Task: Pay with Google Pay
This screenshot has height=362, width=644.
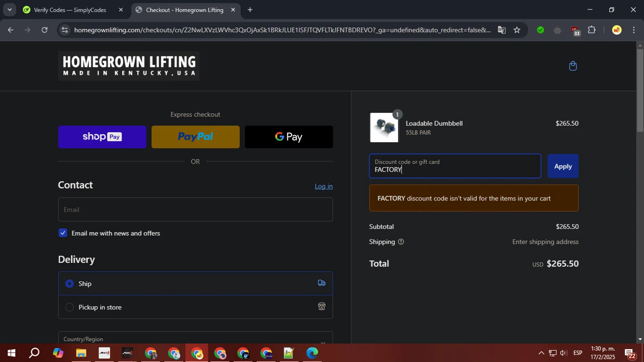Action: pos(289,137)
